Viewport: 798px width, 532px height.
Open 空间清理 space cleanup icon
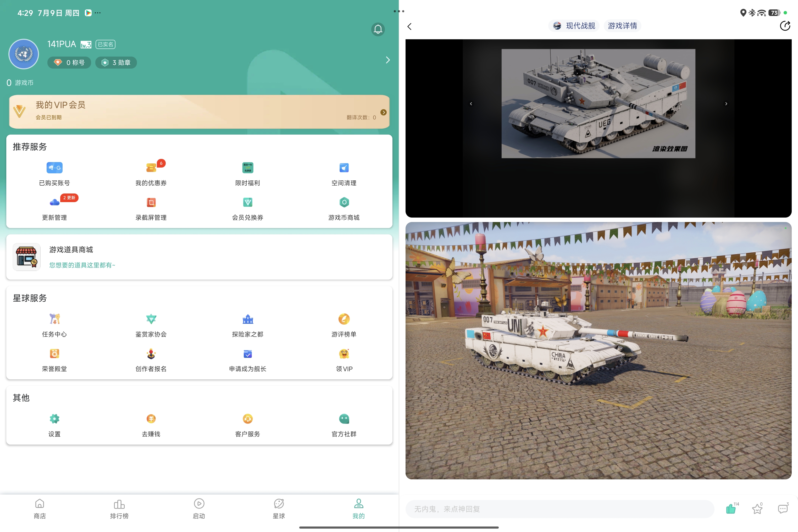pos(344,168)
